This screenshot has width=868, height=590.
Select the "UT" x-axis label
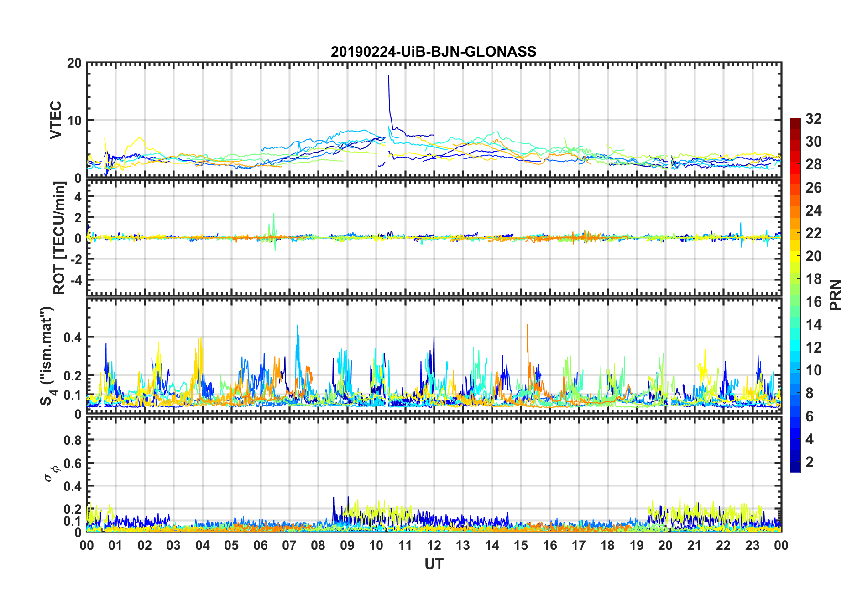tap(434, 564)
